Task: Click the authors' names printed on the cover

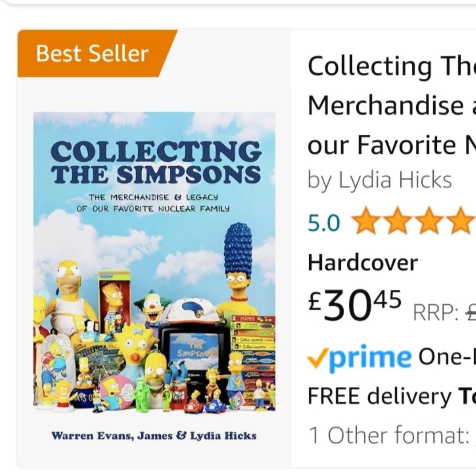Action: click(154, 436)
